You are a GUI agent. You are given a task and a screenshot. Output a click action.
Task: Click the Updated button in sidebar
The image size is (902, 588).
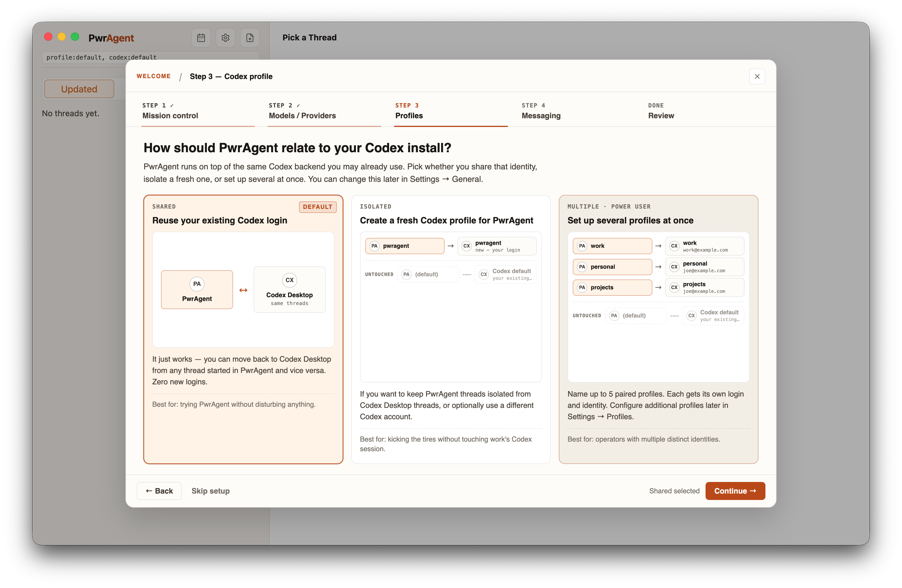[79, 89]
